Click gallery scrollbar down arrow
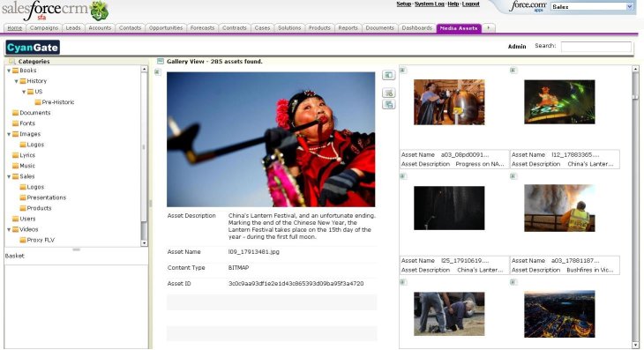Screen dimensions: 644x350 (635, 345)
